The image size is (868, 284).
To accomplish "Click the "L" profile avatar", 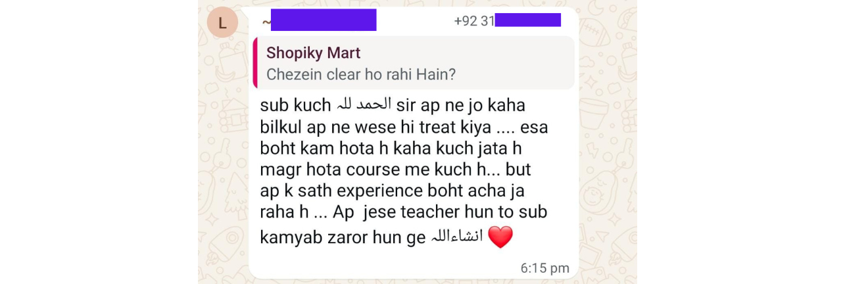I will tap(222, 23).
